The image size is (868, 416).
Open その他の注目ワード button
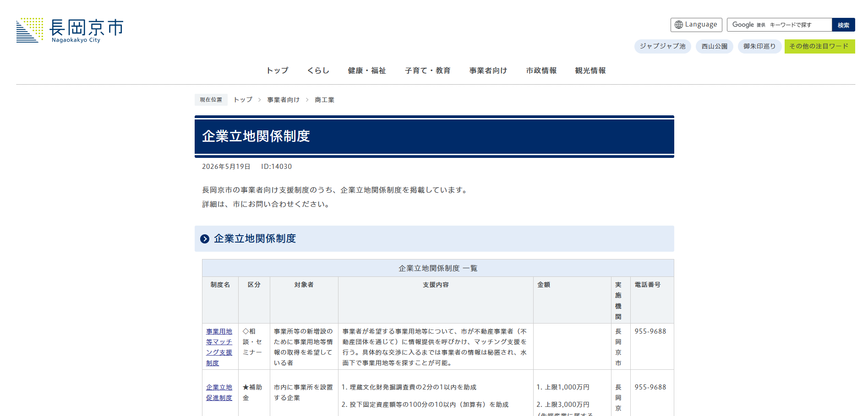(819, 46)
